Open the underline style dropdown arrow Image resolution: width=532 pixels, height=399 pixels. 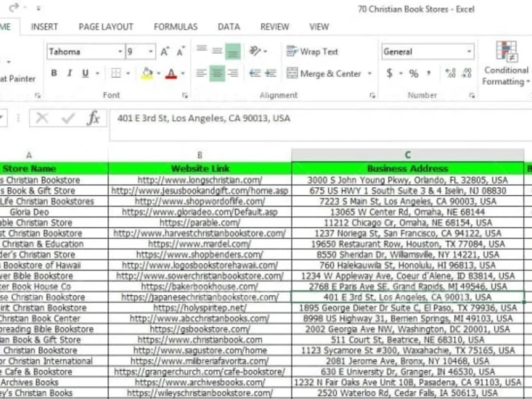(98, 73)
